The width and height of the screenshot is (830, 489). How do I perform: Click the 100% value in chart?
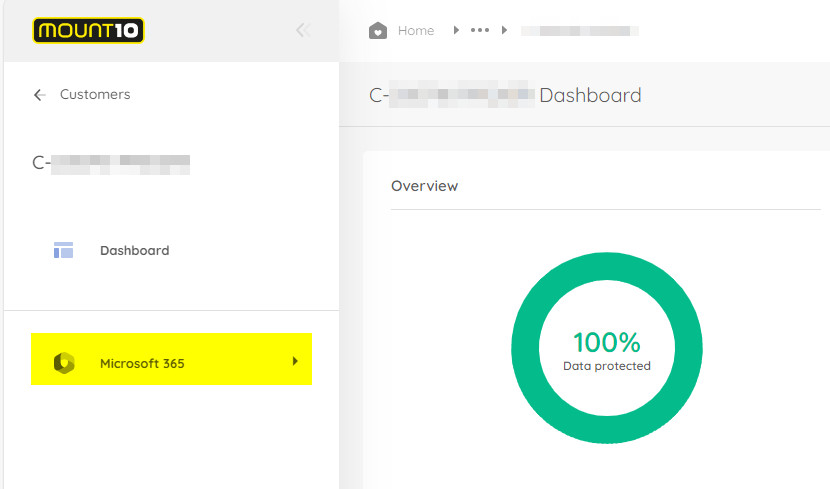coord(606,343)
